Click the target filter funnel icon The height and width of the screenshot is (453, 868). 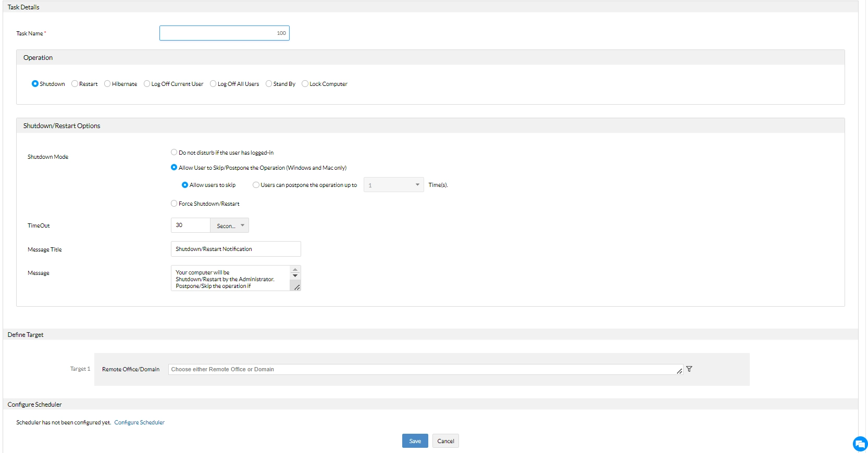[x=689, y=369]
